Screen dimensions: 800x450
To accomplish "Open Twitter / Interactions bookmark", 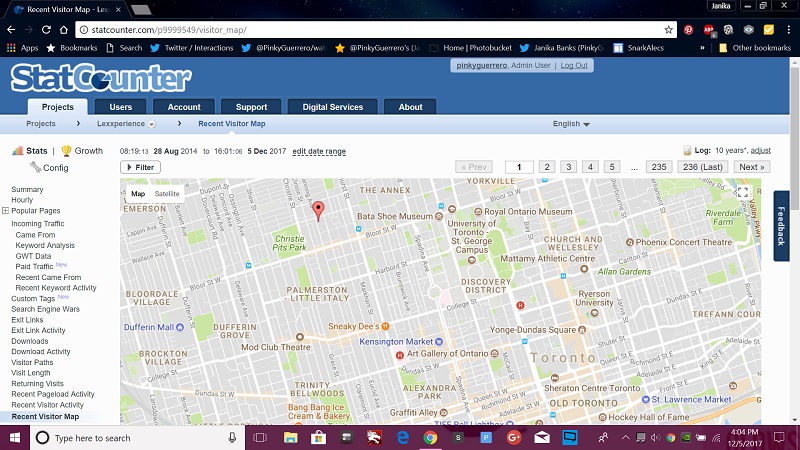I will [x=192, y=47].
